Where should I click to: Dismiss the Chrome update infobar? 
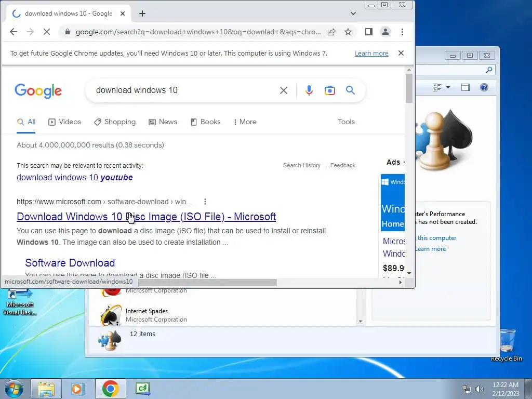click(x=401, y=53)
